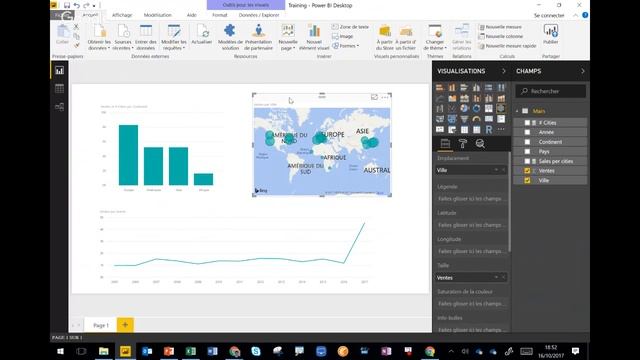Pick the clustered column chart visual
Viewport: 640px width, 360px height.
pyautogui.click(x=476, y=87)
